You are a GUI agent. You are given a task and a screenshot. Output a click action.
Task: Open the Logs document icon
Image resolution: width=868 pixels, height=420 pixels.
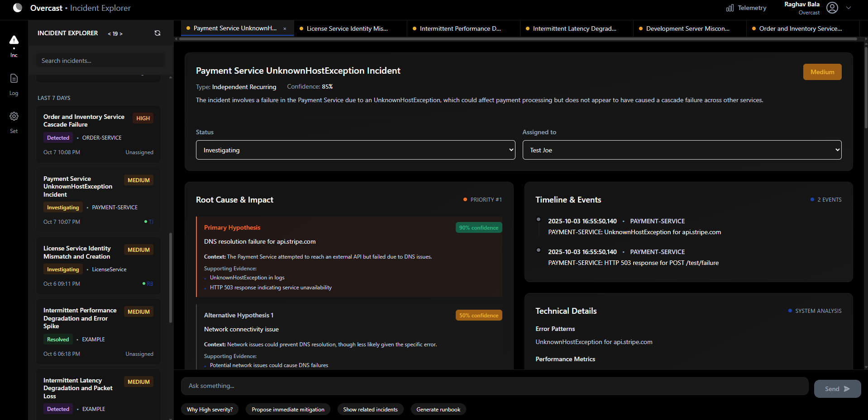tap(14, 79)
